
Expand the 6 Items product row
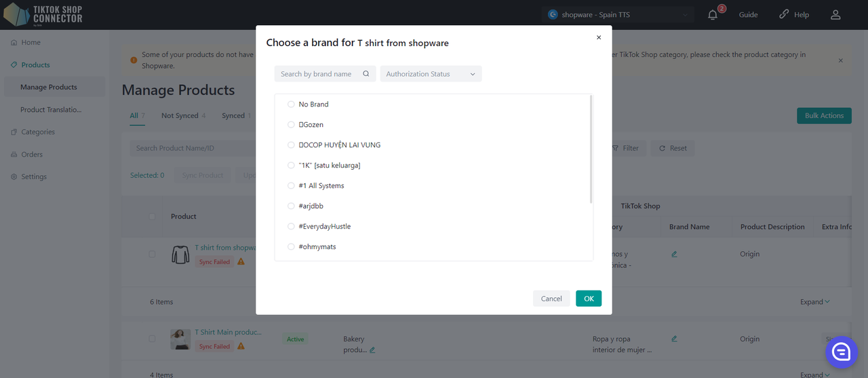click(814, 302)
